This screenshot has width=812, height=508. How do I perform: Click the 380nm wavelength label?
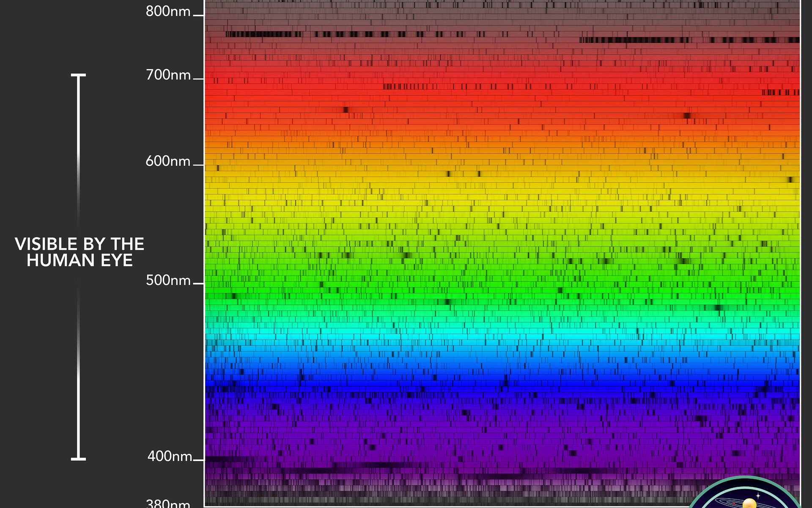coord(168,503)
